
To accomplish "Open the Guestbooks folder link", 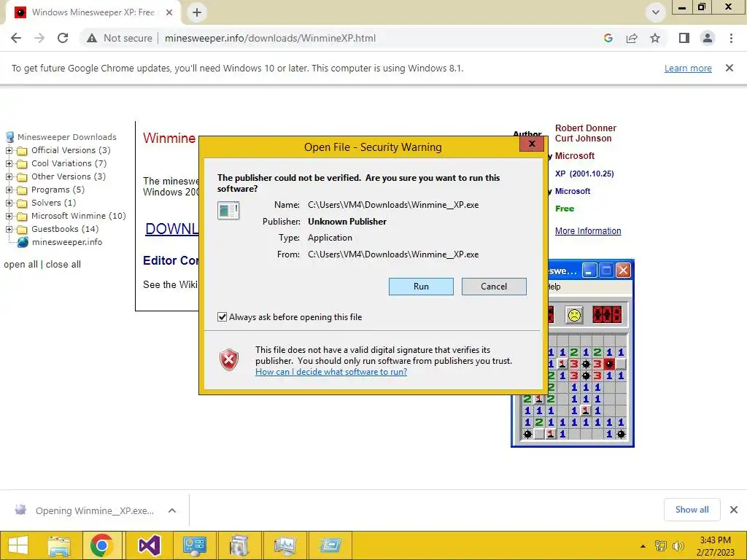I will click(65, 229).
